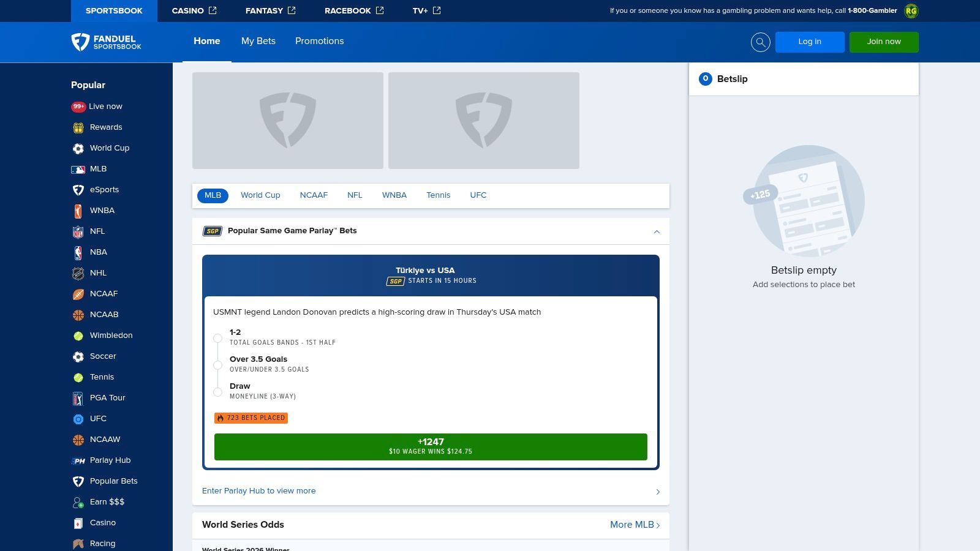The width and height of the screenshot is (980, 551).
Task: Click the MLB logo icon in sidebar
Action: click(x=78, y=169)
